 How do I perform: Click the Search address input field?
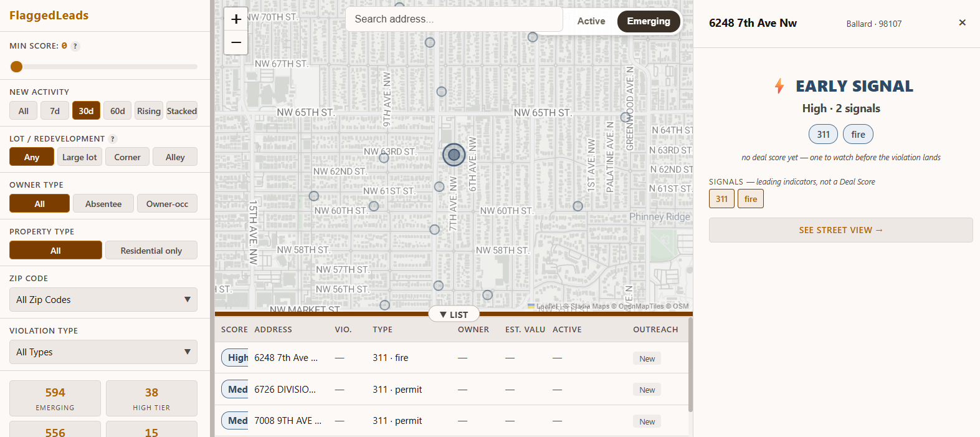coord(454,19)
